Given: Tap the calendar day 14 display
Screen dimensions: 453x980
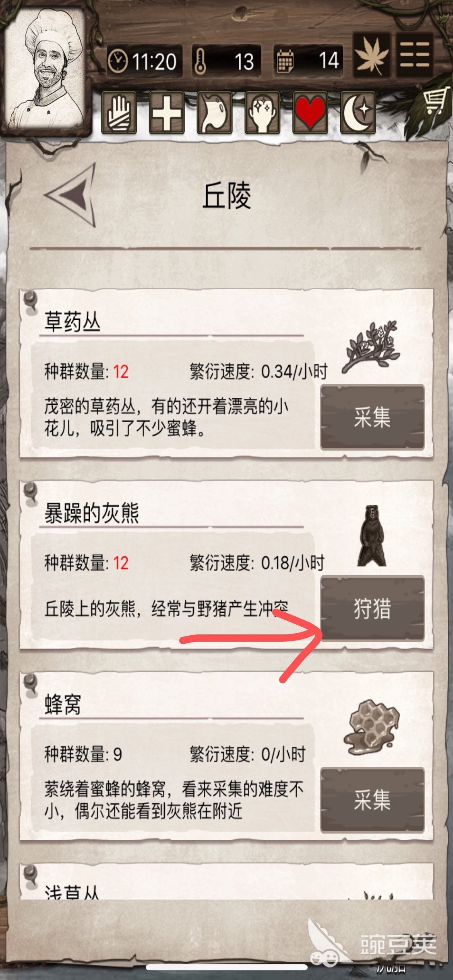Looking at the screenshot, I should coord(309,62).
